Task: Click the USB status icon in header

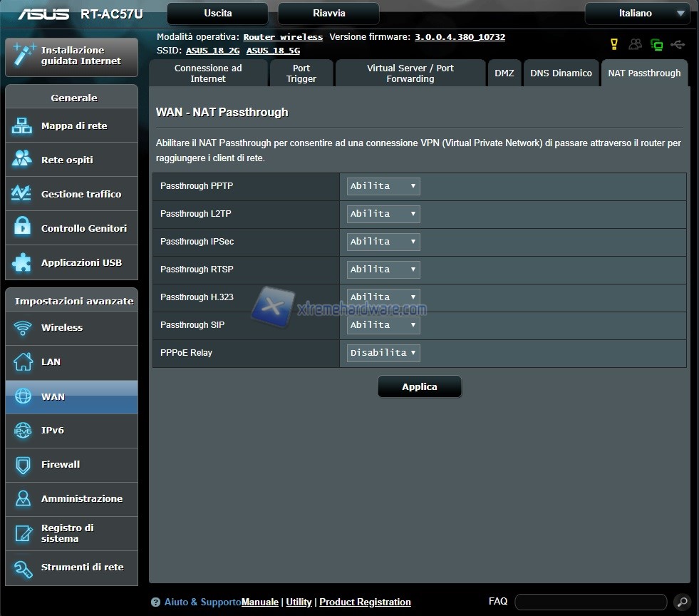Action: point(678,45)
